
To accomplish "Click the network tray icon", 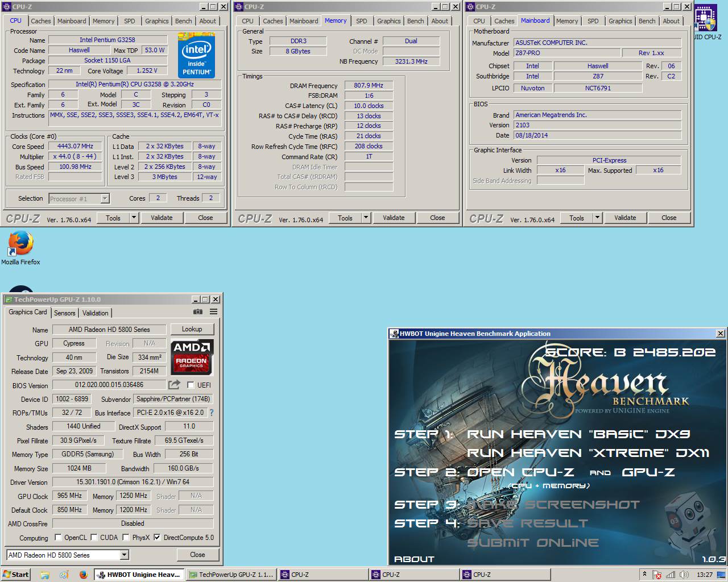I will [x=671, y=575].
